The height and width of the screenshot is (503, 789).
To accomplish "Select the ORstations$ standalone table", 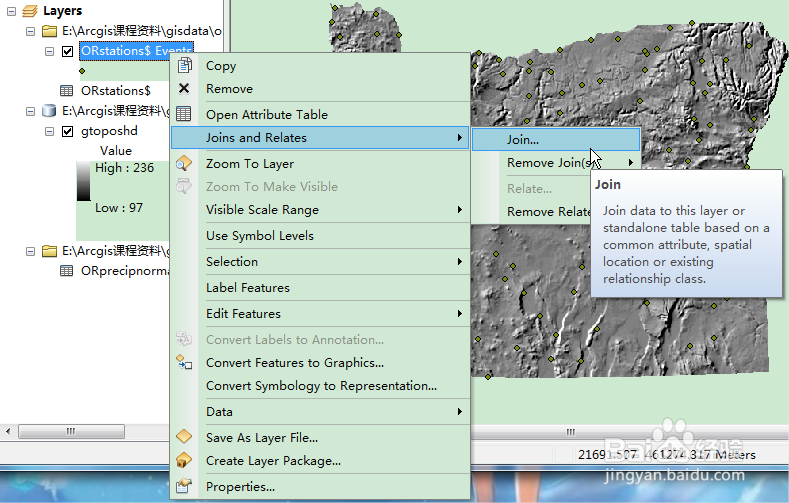I will tap(116, 91).
